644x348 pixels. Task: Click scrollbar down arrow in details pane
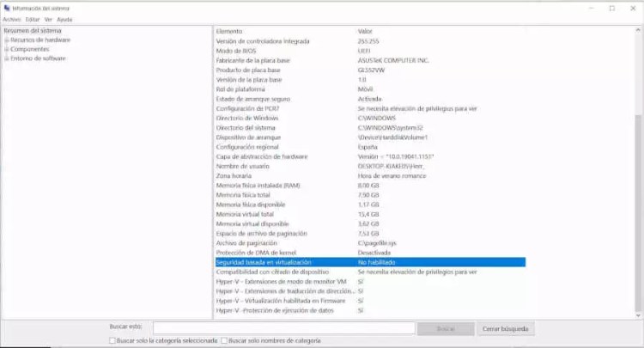coord(638,315)
